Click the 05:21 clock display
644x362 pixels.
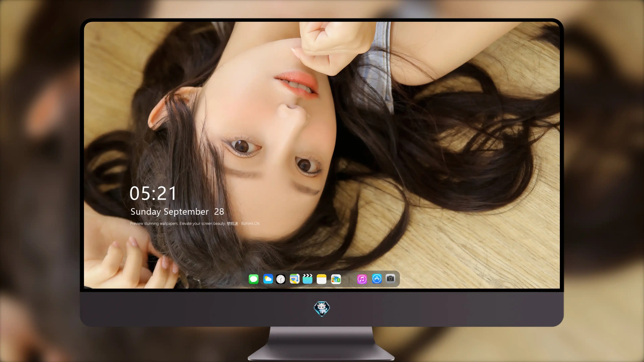coord(153,193)
